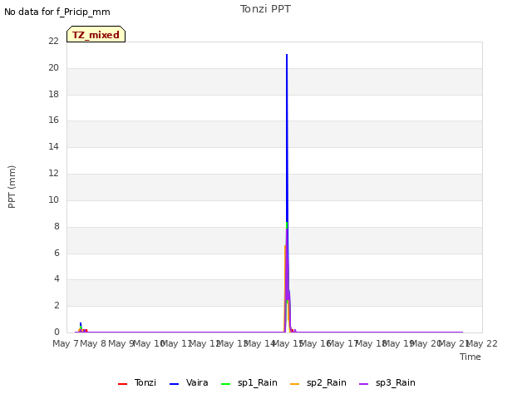Toggle the Vaira legend entry
The height and width of the screenshot is (399, 532).
point(189,383)
